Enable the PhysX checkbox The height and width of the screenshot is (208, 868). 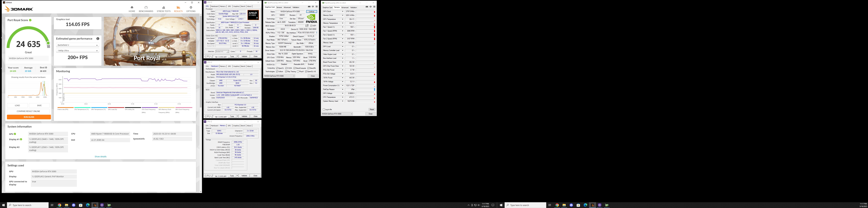point(298,71)
